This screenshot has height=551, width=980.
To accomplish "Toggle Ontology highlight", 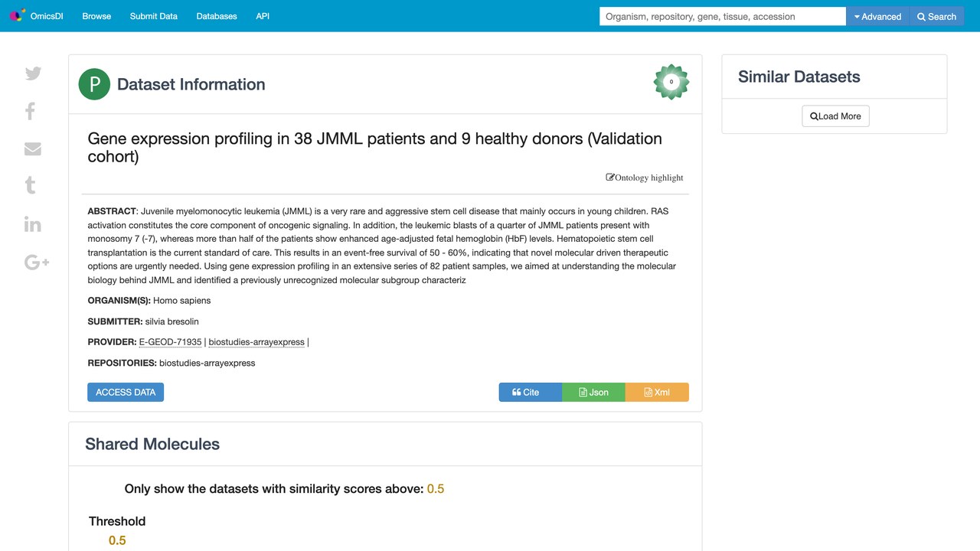I will click(x=645, y=178).
